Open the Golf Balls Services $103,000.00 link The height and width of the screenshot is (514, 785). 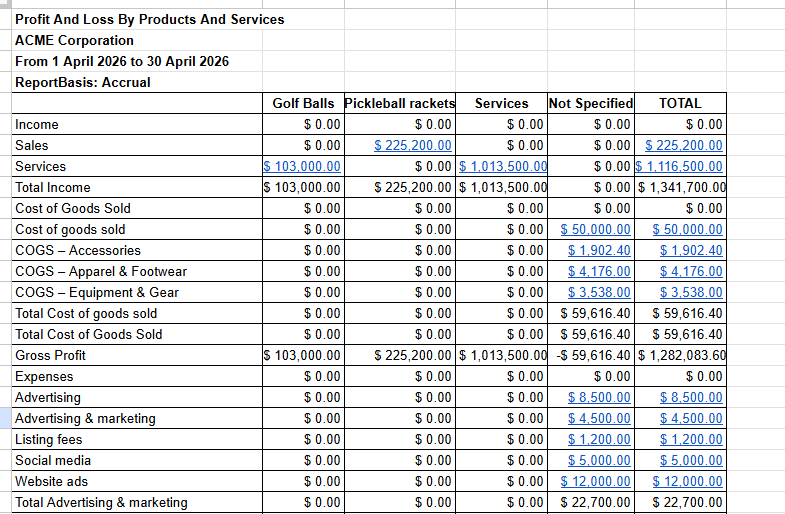click(302, 166)
